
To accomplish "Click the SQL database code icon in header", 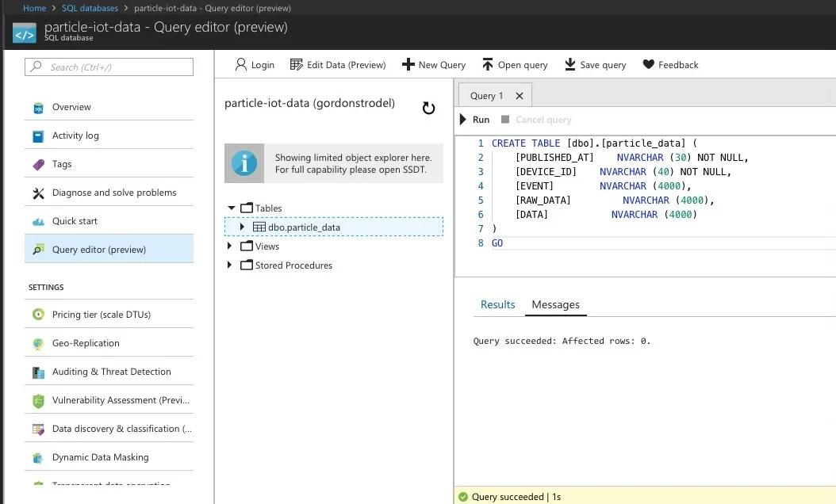I will click(x=25, y=33).
